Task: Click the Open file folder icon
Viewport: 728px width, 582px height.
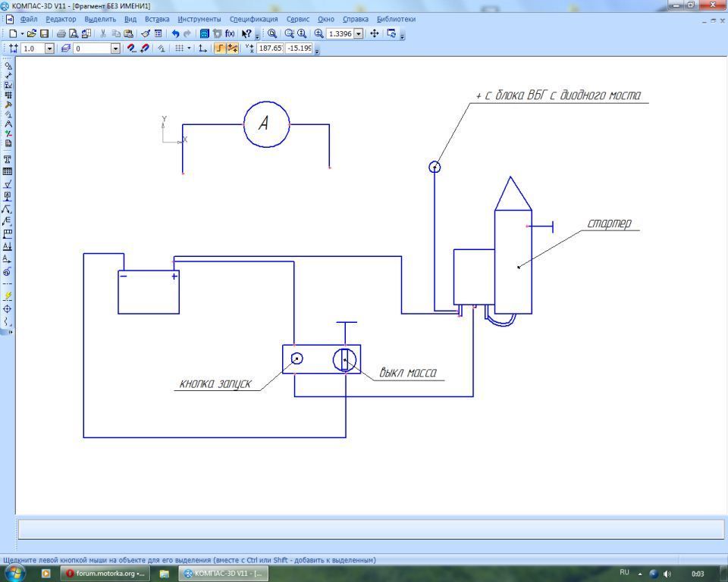Action: [x=32, y=34]
